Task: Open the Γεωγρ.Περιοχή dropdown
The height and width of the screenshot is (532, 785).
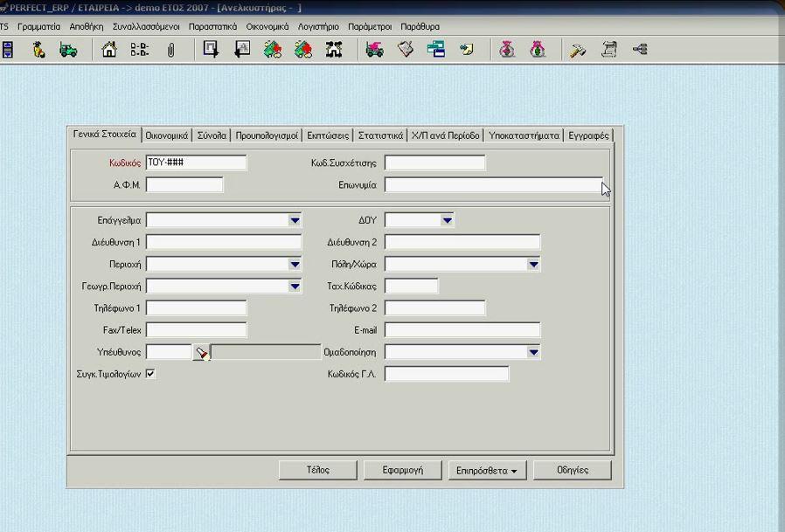Action: [295, 287]
